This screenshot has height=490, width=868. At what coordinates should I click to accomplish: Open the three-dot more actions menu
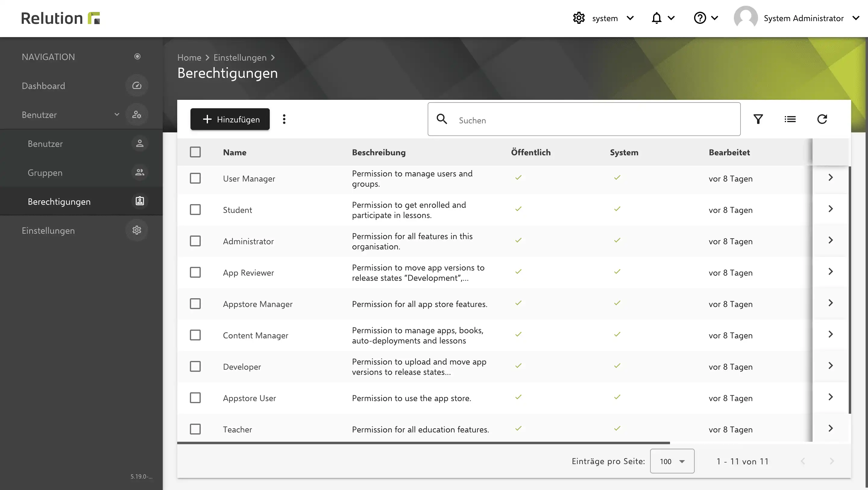point(284,119)
